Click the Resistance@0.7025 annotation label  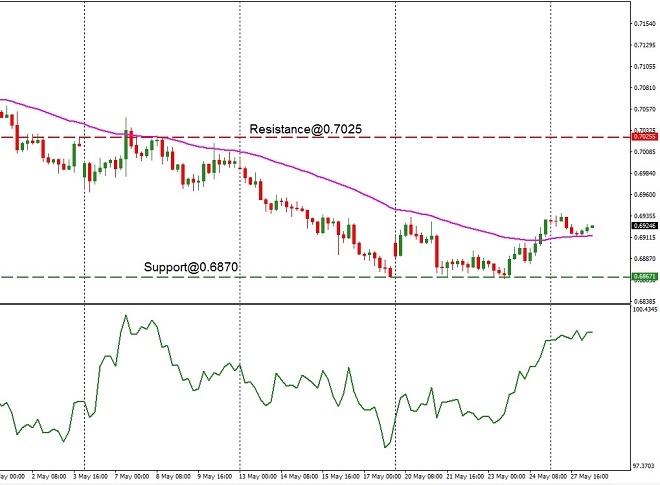306,129
